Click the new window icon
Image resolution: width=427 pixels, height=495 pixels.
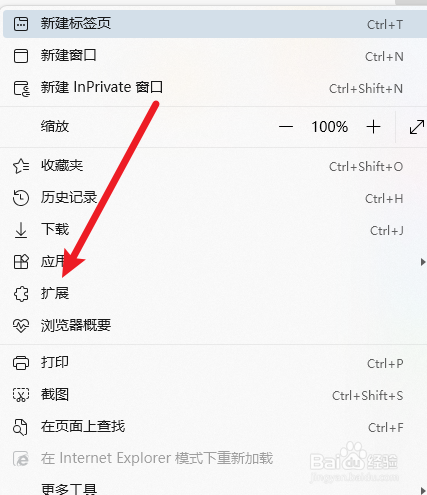(x=21, y=56)
